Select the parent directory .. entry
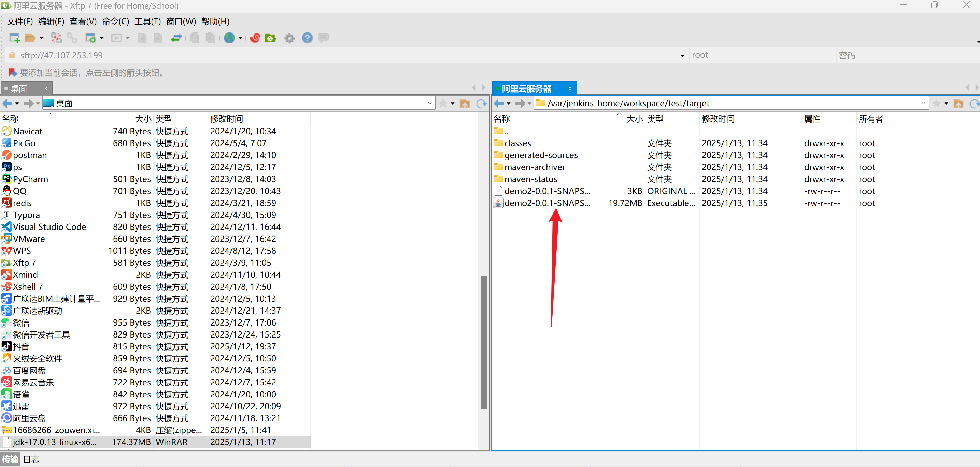 click(x=501, y=131)
